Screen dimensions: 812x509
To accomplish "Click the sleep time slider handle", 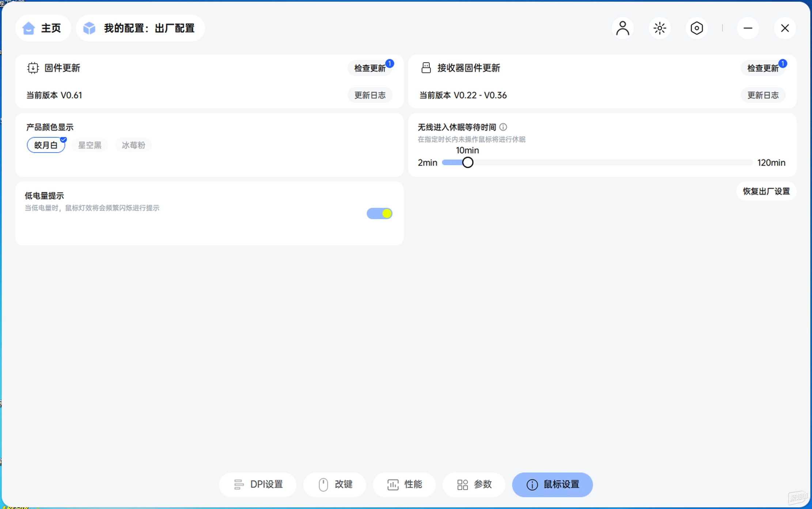I will [x=468, y=162].
